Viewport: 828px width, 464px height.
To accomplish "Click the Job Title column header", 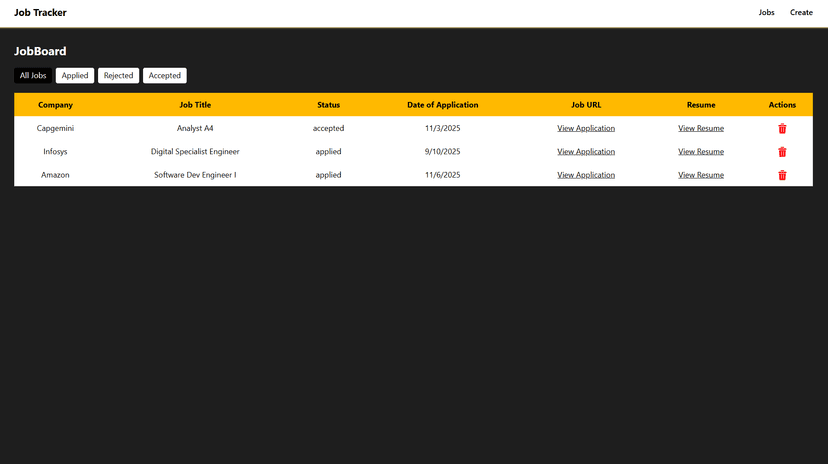I will click(x=195, y=105).
